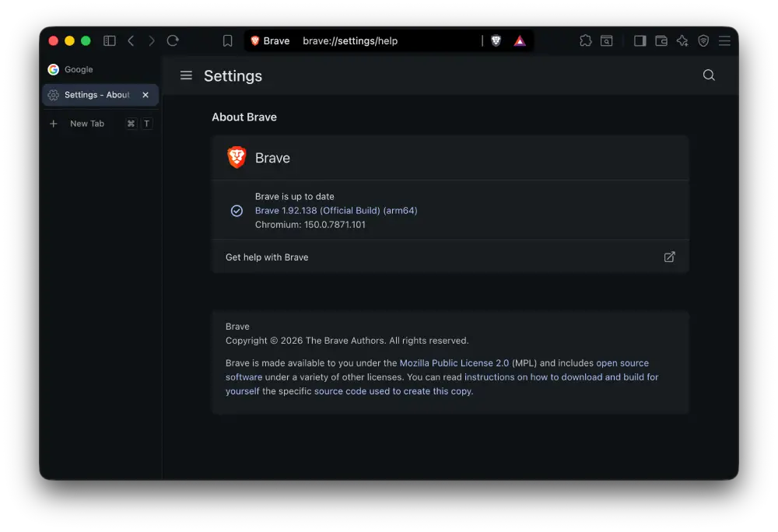Click the Brave site icon in address bar
778x532 pixels.
pos(255,40)
